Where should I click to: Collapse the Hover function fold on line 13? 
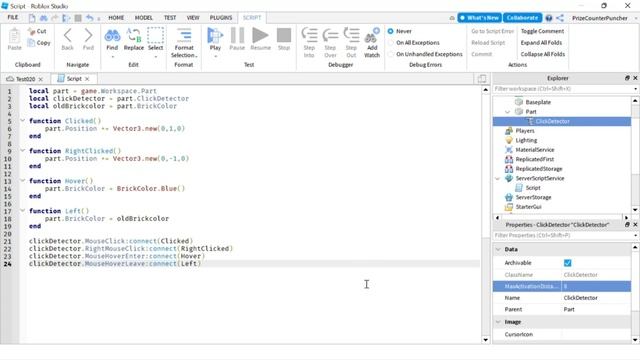pyautogui.click(x=23, y=180)
